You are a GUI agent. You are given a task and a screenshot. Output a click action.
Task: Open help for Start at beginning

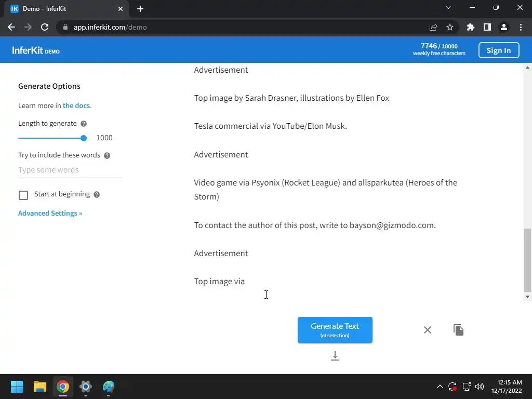97,194
